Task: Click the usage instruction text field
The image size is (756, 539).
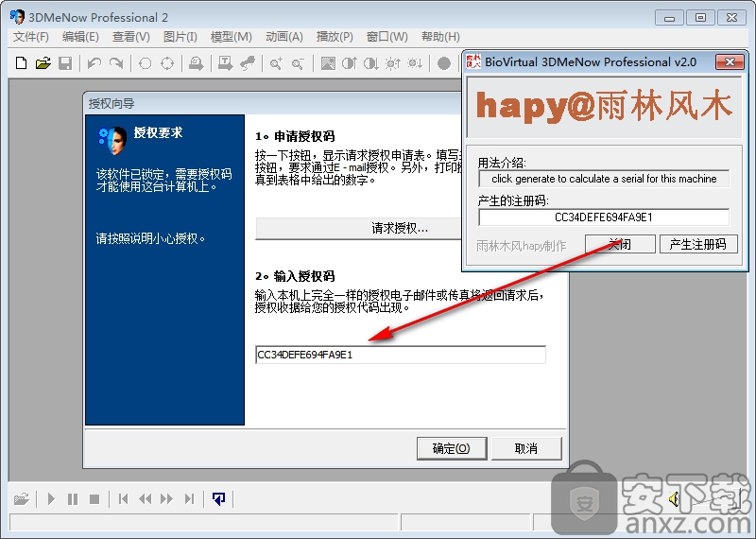Action: [x=604, y=179]
